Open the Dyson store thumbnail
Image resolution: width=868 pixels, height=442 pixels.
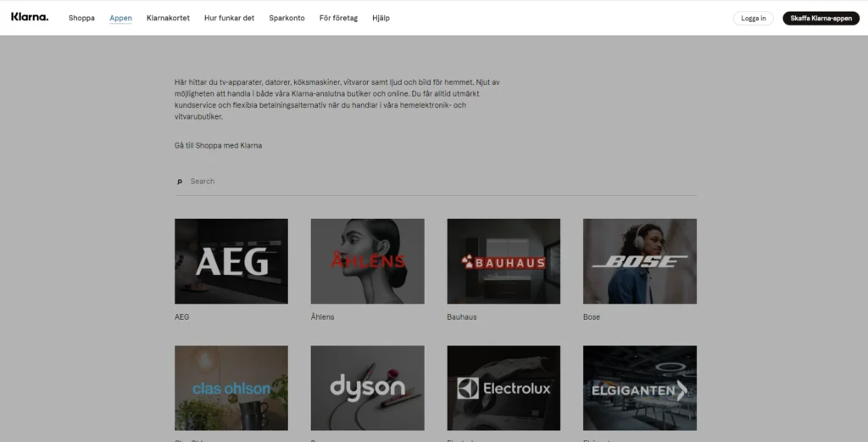pyautogui.click(x=368, y=389)
